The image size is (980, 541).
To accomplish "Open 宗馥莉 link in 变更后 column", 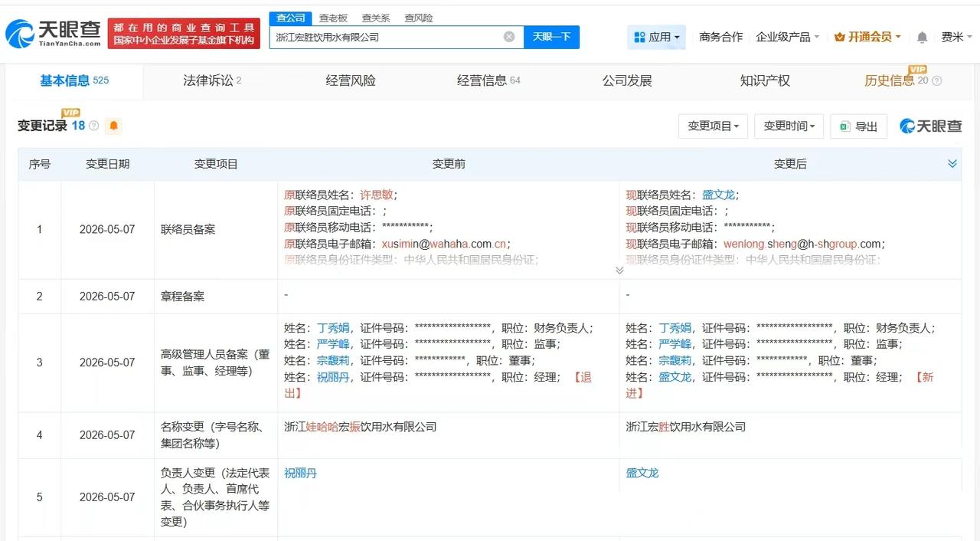I will click(675, 360).
